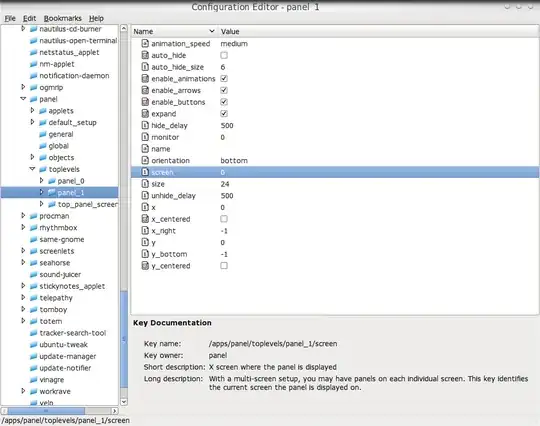The height and width of the screenshot is (426, 540).
Task: Check the y_centered checkbox
Action: tap(224, 266)
